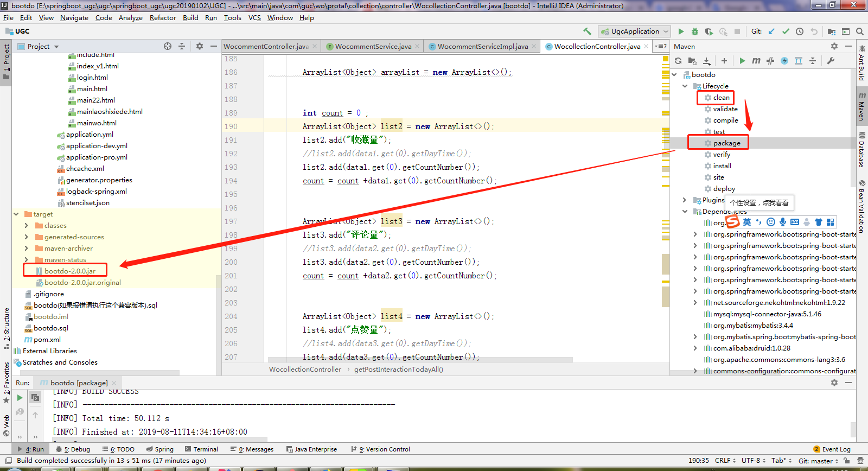Toggle tool window bars icon bottom-left
This screenshot has width=868, height=471.
[8, 461]
